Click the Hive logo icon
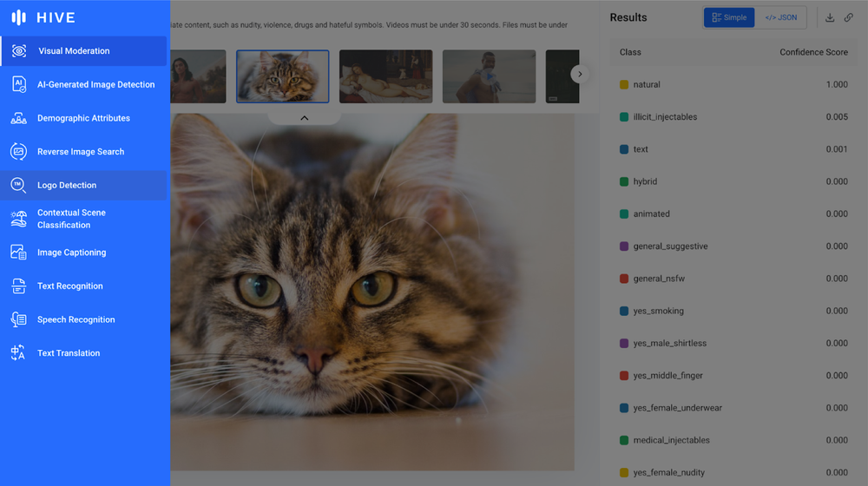This screenshot has height=486, width=868. pyautogui.click(x=19, y=17)
